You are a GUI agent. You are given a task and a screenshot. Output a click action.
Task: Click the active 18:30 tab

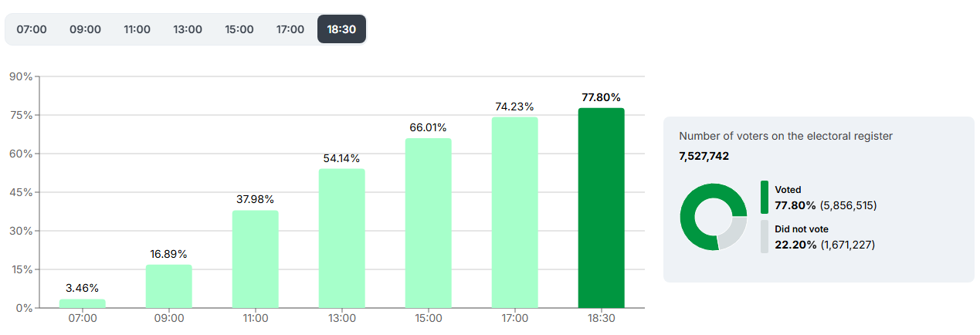tap(341, 29)
